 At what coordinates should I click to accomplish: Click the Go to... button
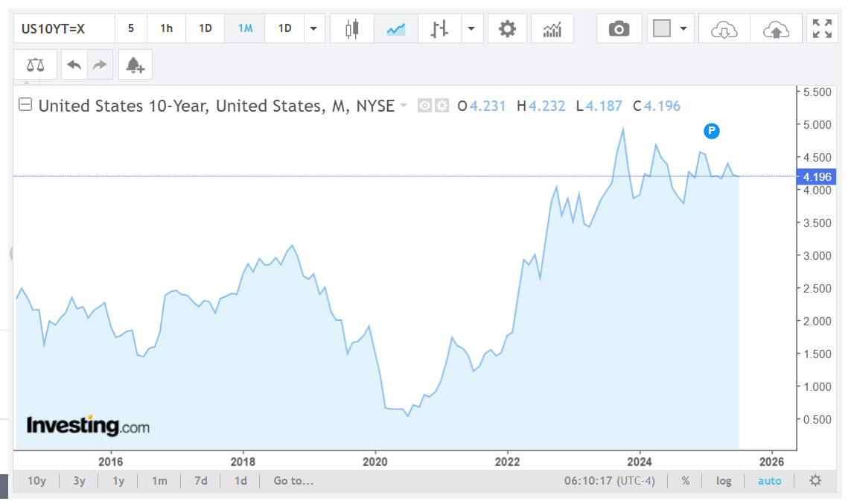point(293,481)
